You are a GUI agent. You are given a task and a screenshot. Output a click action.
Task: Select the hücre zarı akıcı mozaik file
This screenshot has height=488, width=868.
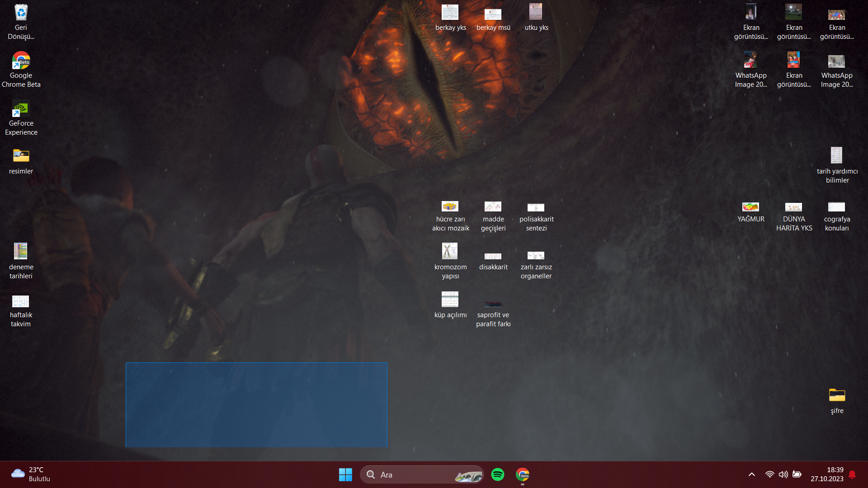[x=450, y=216]
